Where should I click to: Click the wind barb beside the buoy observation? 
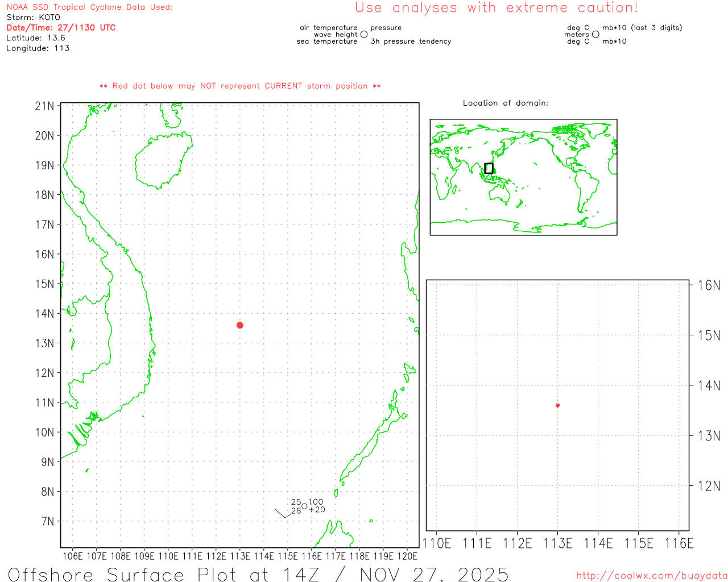282,513
